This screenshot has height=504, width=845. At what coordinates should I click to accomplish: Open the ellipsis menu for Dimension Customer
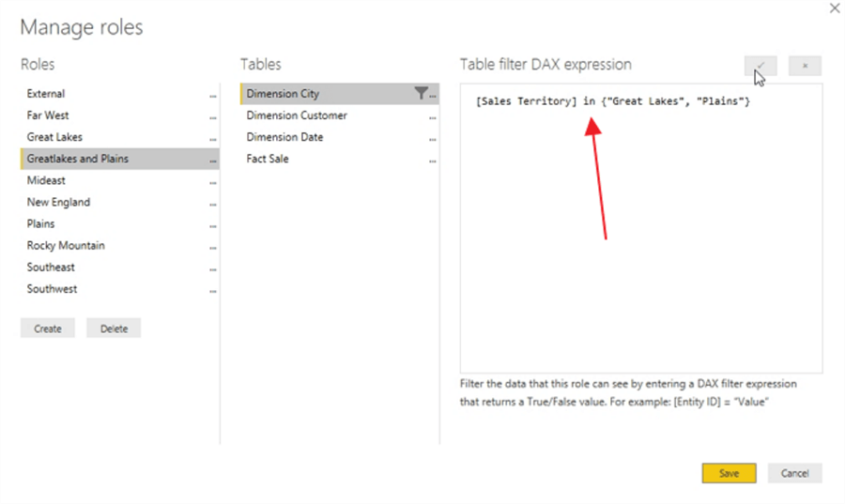tap(433, 117)
